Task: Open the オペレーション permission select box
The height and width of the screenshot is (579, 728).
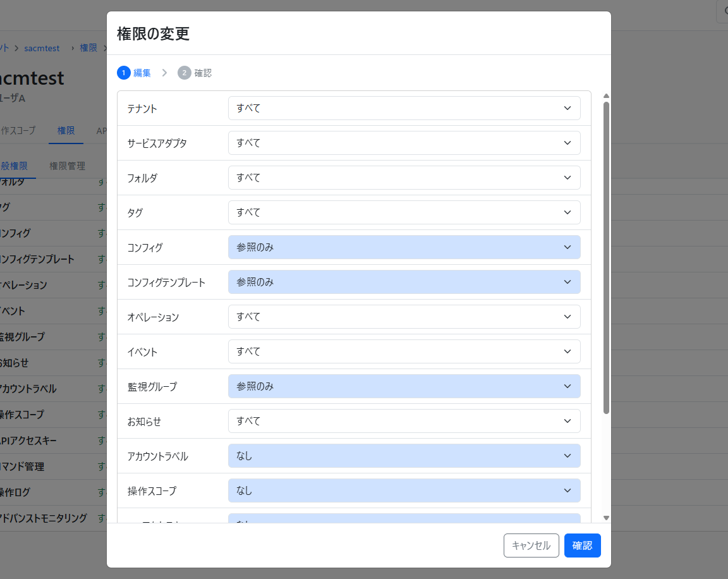Action: (x=404, y=317)
